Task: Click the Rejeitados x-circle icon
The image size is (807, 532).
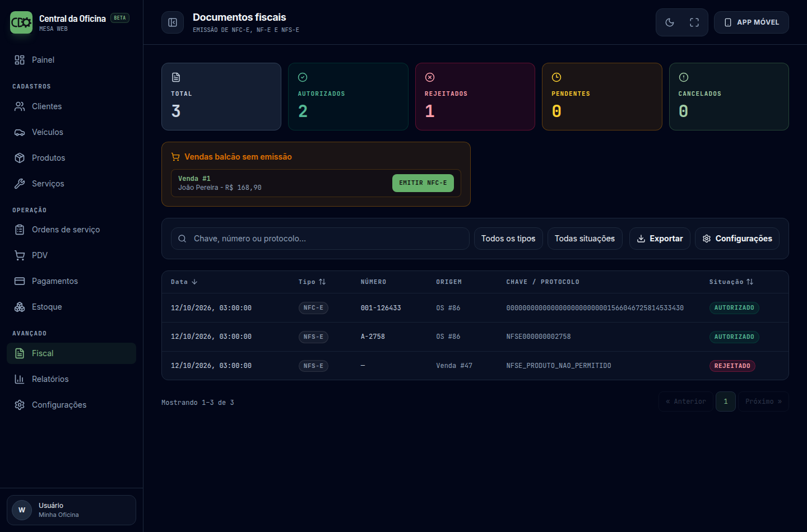Action: coord(430,77)
